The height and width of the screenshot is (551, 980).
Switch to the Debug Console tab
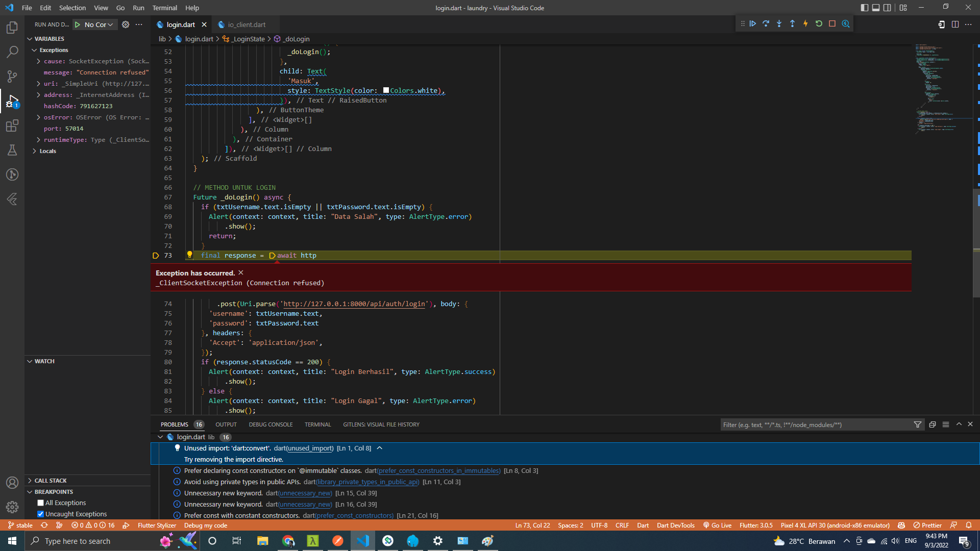(271, 424)
